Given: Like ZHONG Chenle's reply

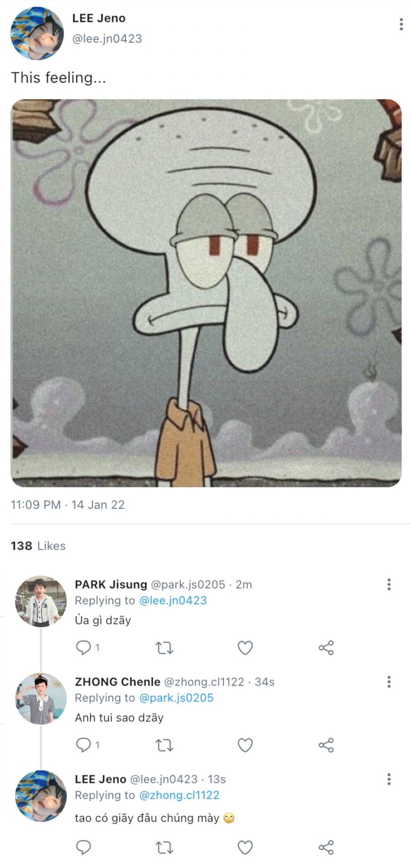Looking at the screenshot, I should click(x=245, y=745).
